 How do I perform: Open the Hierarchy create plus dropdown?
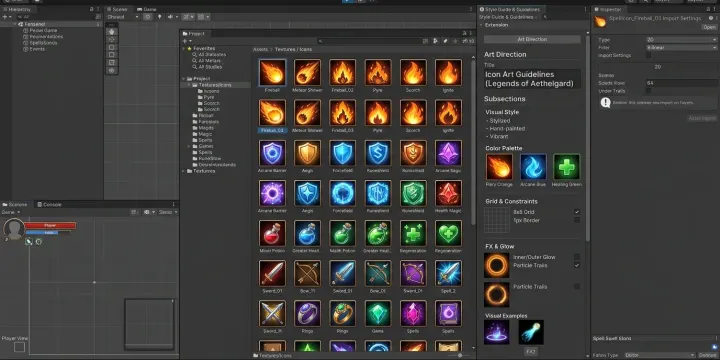pyautogui.click(x=6, y=17)
